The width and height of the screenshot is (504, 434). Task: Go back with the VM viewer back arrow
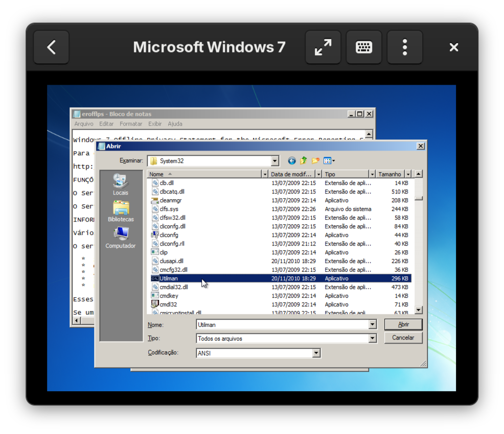[51, 47]
